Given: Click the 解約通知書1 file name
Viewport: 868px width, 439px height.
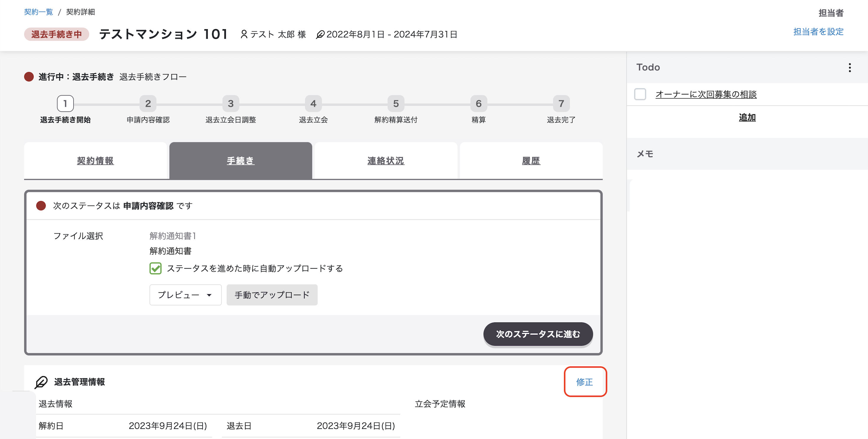Looking at the screenshot, I should pyautogui.click(x=173, y=236).
